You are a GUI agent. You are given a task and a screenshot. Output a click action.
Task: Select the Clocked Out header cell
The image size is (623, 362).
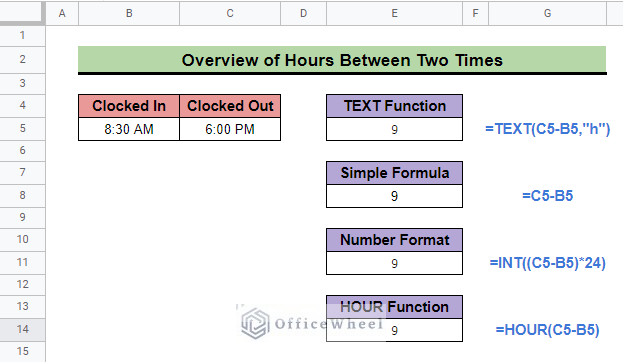coord(230,106)
